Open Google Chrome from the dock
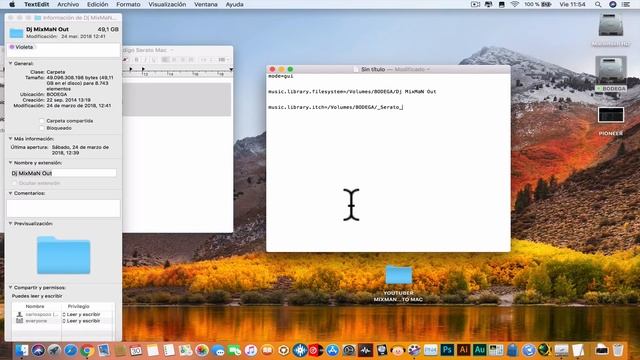 click(x=87, y=350)
